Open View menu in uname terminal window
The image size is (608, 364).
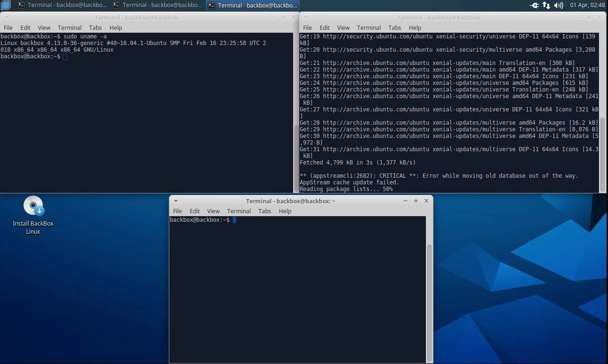[x=44, y=27]
